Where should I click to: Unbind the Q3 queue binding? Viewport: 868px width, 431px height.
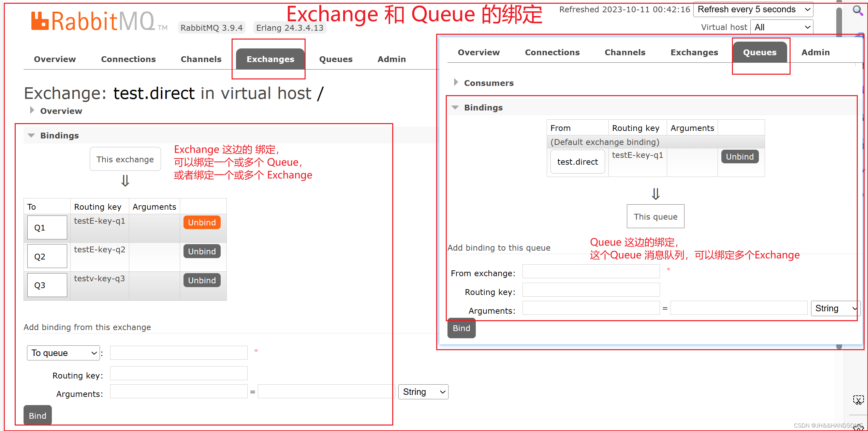point(202,280)
